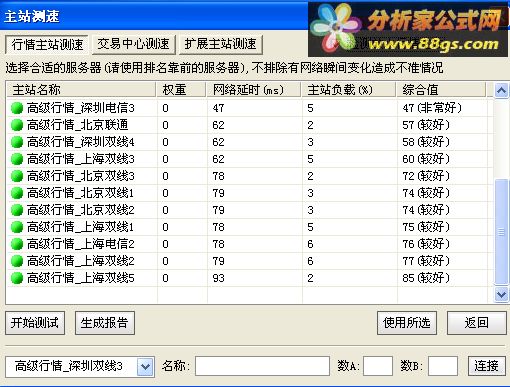Click the 75 (较好) composite value
Viewport: 510px width, 387px height.
tap(426, 227)
